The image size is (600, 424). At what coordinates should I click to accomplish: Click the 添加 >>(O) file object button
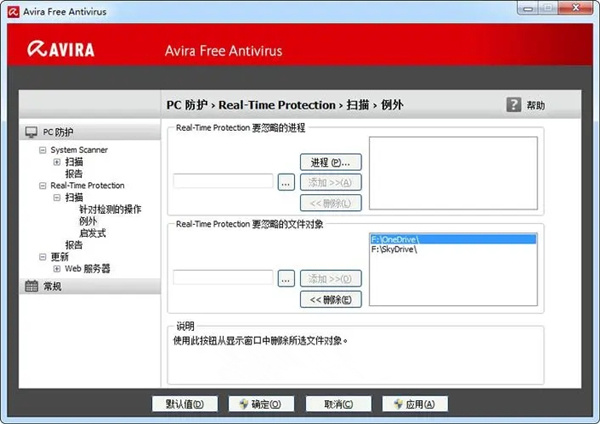(x=331, y=279)
